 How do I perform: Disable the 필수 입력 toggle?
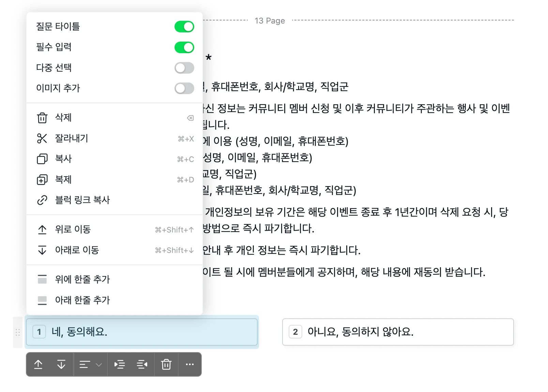pyautogui.click(x=184, y=47)
